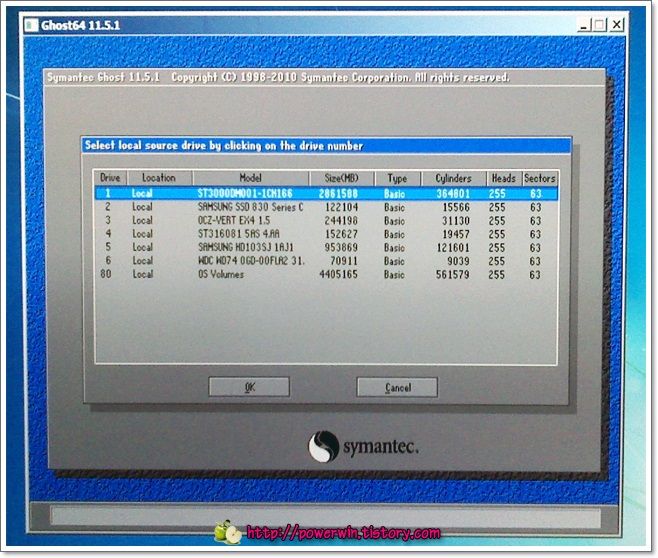Click the Type column header
The width and height of the screenshot is (658, 558).
click(x=397, y=178)
